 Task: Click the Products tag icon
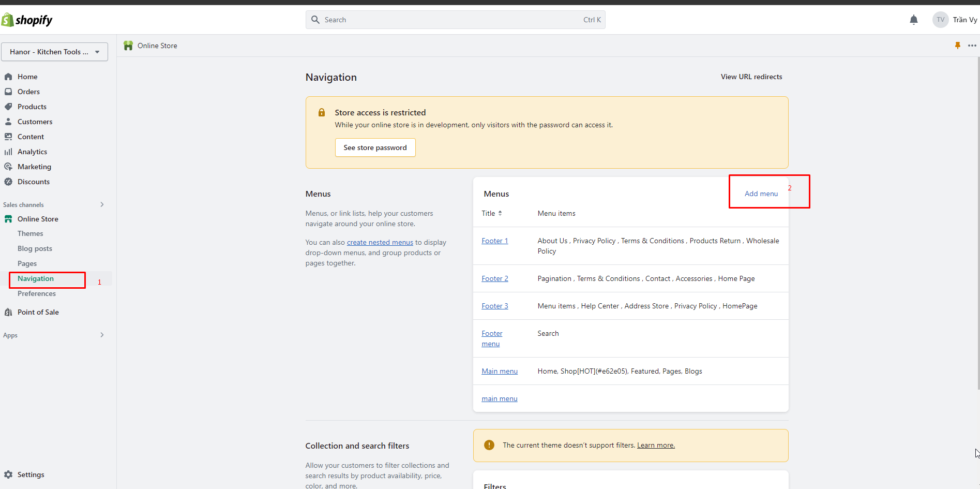(8, 107)
